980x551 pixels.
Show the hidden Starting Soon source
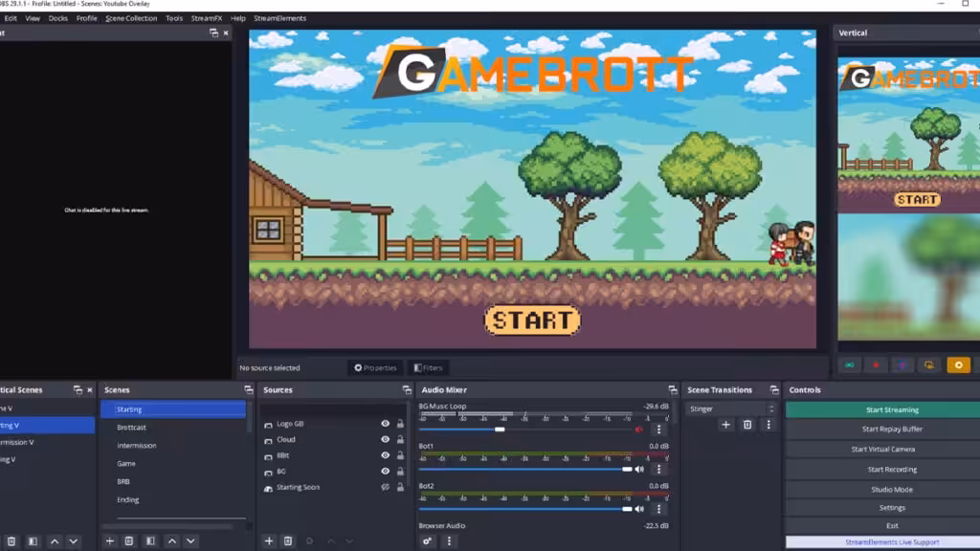(x=386, y=488)
